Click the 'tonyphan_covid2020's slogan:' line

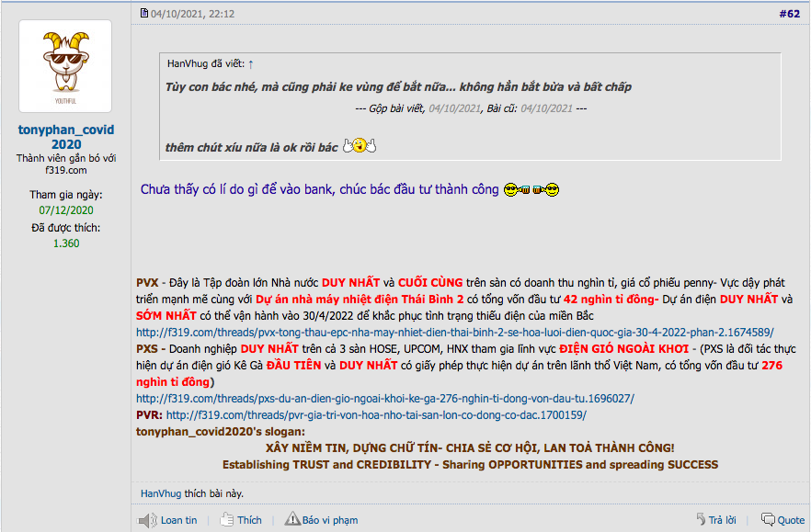point(221,432)
